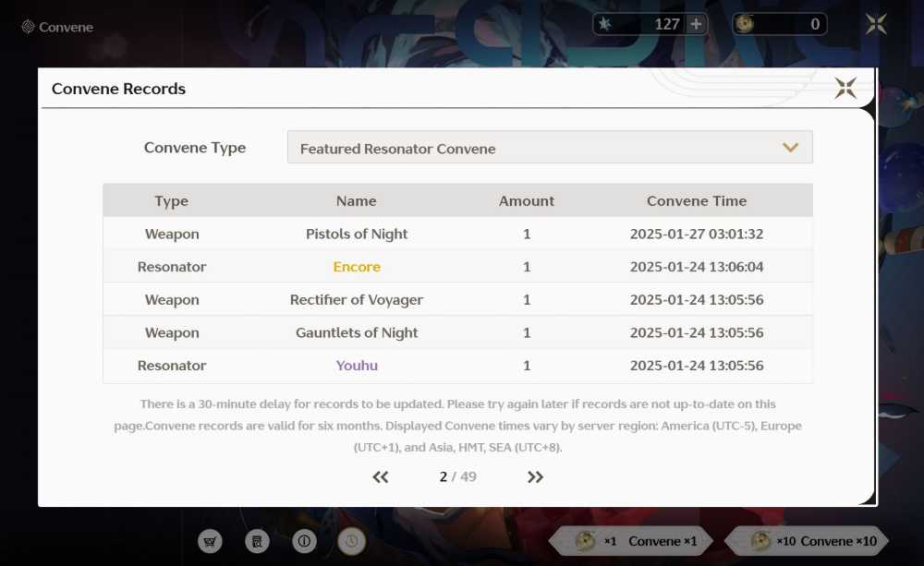Click the Gauntlets of Night entry
This screenshot has width=924, height=566.
point(357,332)
